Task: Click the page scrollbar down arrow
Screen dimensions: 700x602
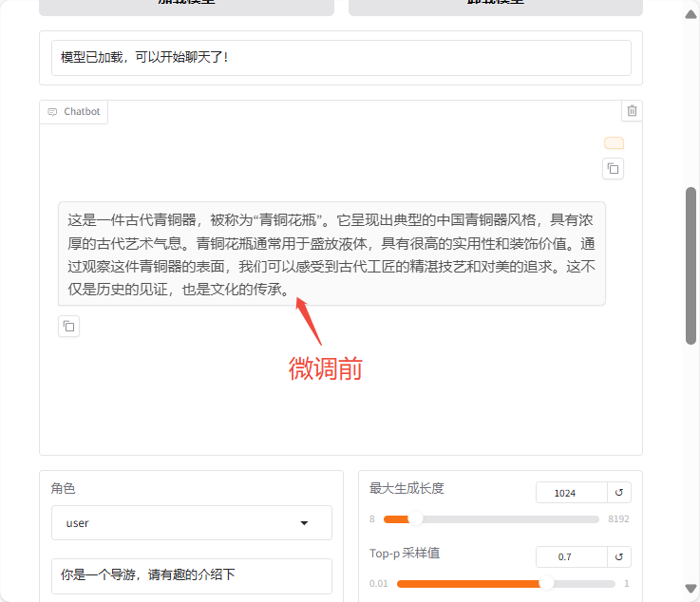Action: (691, 589)
